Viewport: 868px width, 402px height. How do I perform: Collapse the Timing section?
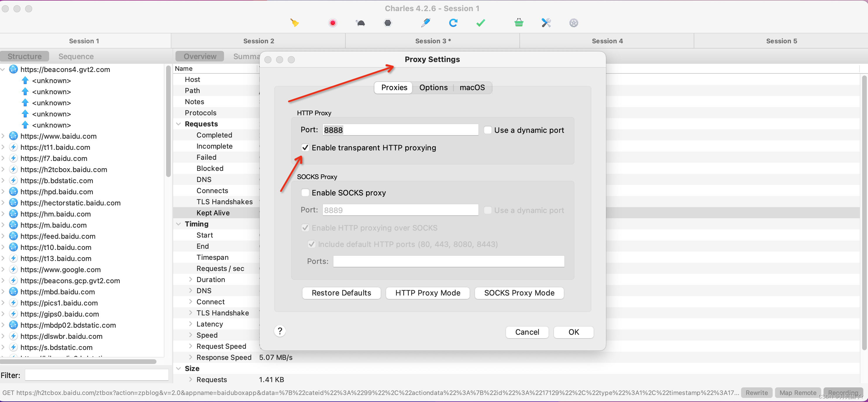(x=179, y=224)
